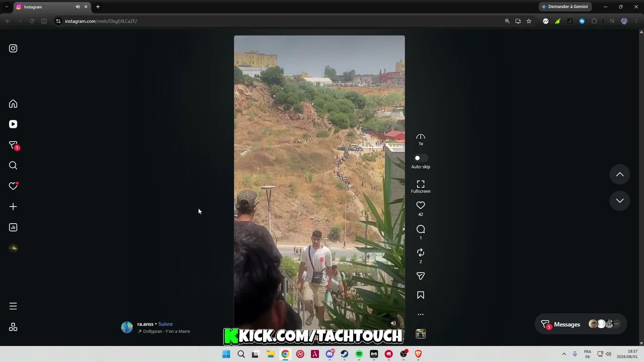Bookmark this page with the star
Screen dimensions: 644x362
[x=529, y=21]
